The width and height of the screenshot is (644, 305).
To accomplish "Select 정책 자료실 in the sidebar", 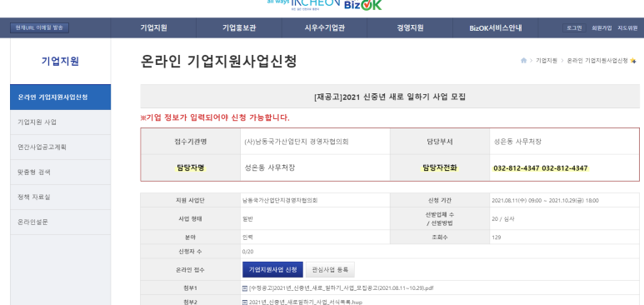I will [60, 197].
